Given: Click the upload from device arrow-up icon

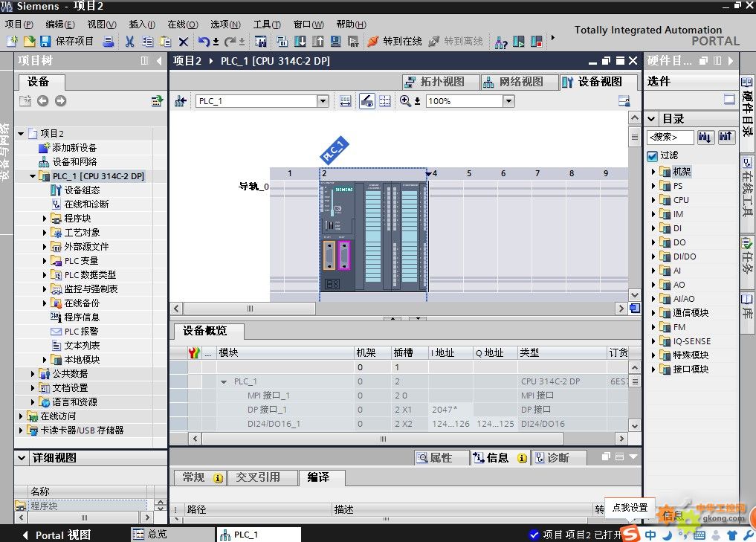Looking at the screenshot, I should (x=317, y=42).
